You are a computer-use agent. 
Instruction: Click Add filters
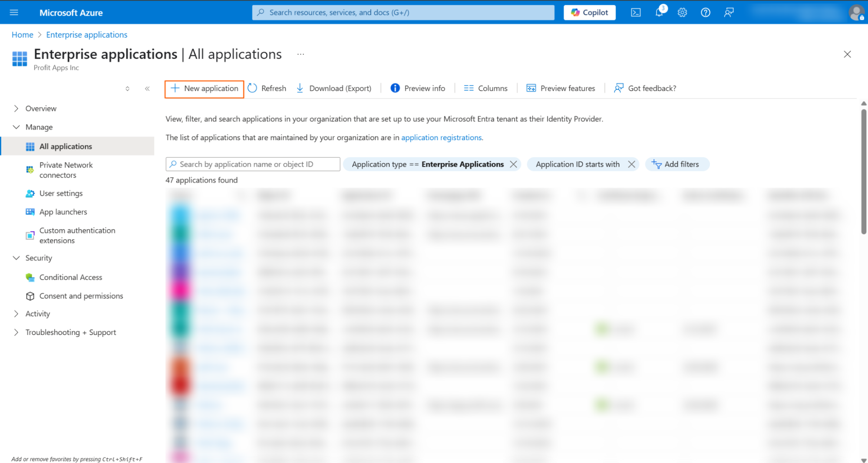click(x=677, y=164)
